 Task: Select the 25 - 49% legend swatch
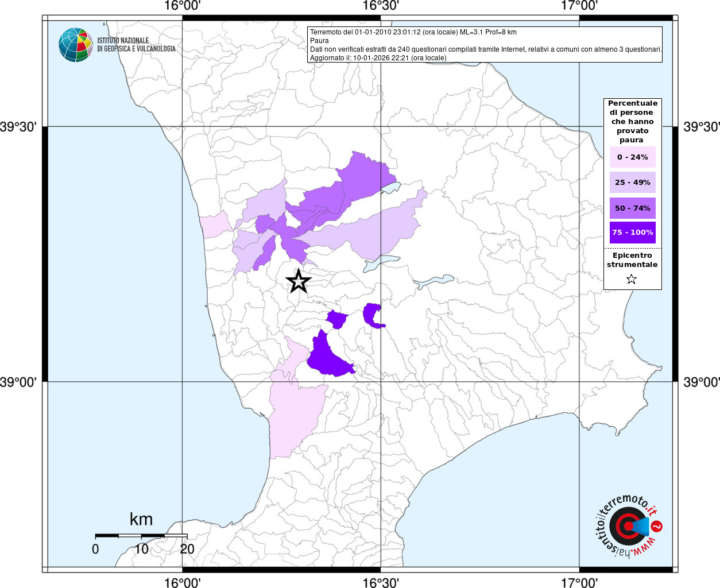coord(633,182)
